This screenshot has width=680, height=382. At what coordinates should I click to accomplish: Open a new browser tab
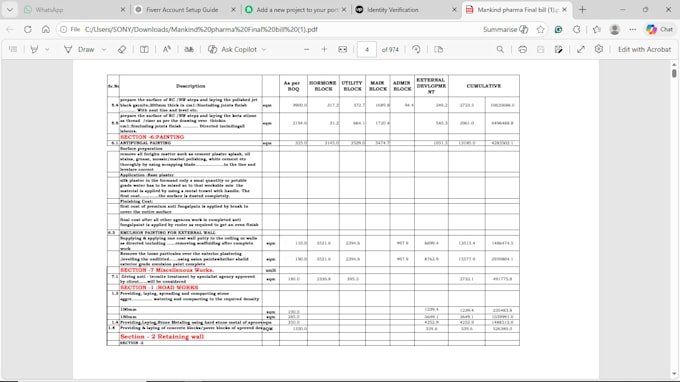(x=582, y=10)
